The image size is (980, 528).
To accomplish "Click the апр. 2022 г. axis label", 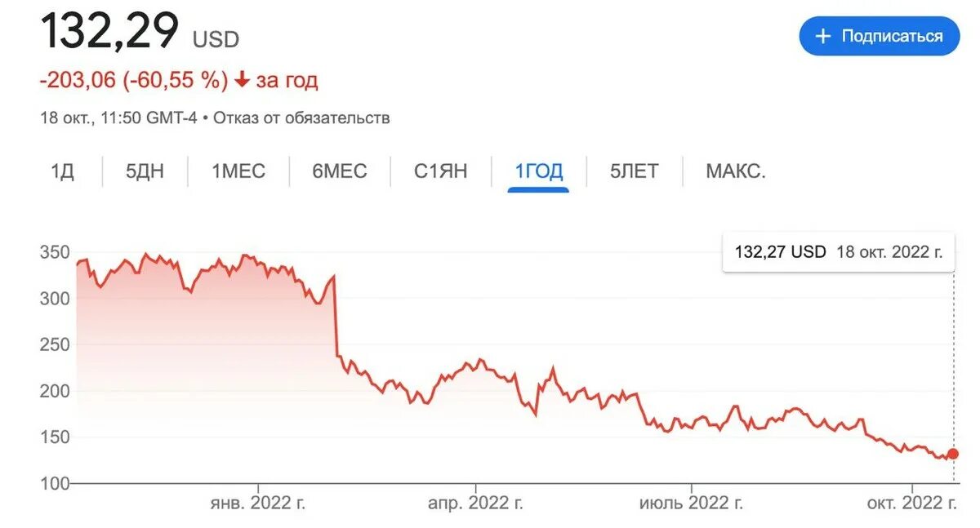I will pyautogui.click(x=475, y=504).
